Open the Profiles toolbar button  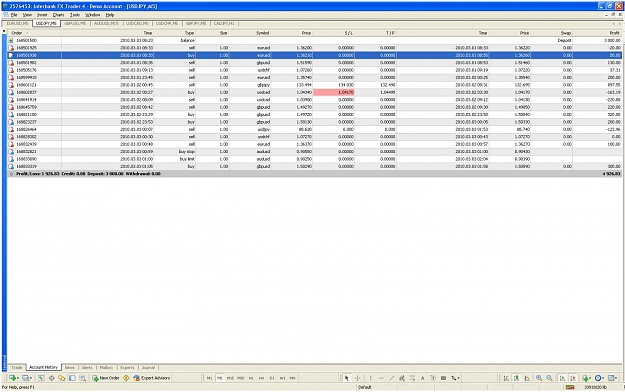point(27,378)
